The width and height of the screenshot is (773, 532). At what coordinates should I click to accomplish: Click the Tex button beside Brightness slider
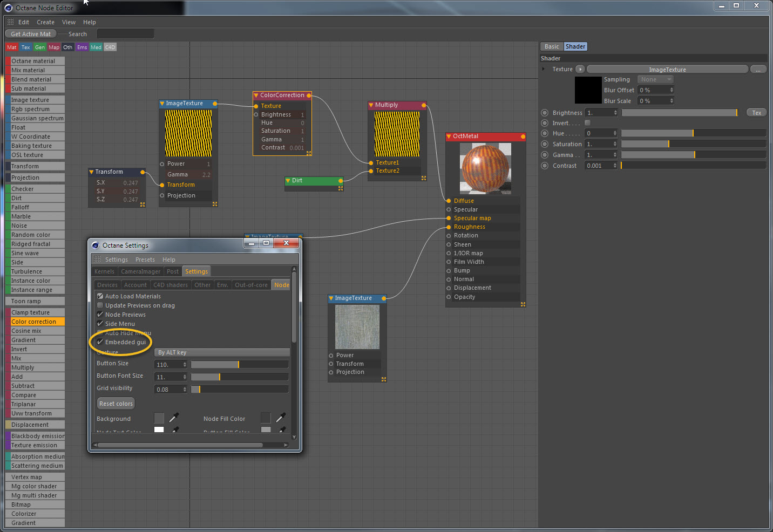click(757, 113)
